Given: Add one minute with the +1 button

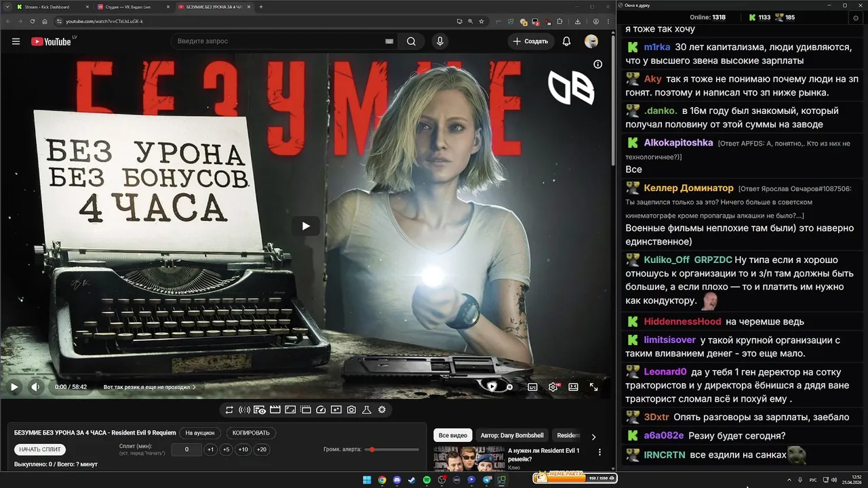Looking at the screenshot, I should 211,449.
